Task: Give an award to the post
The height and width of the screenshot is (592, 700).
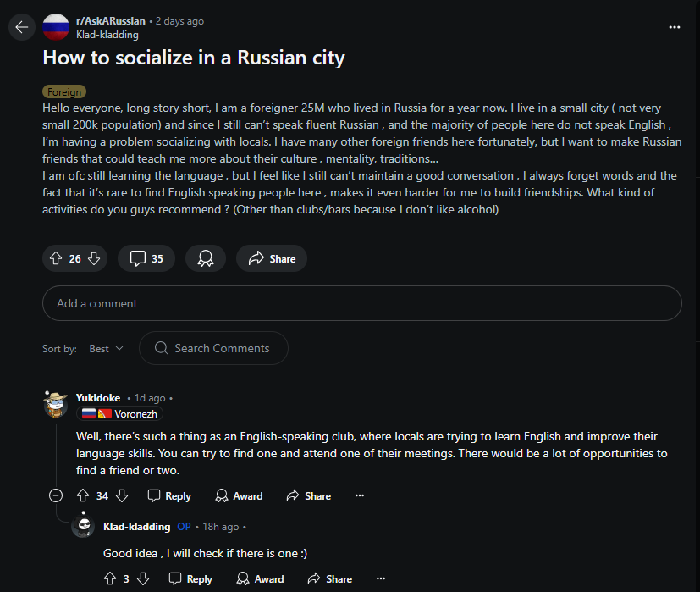Action: click(x=206, y=258)
